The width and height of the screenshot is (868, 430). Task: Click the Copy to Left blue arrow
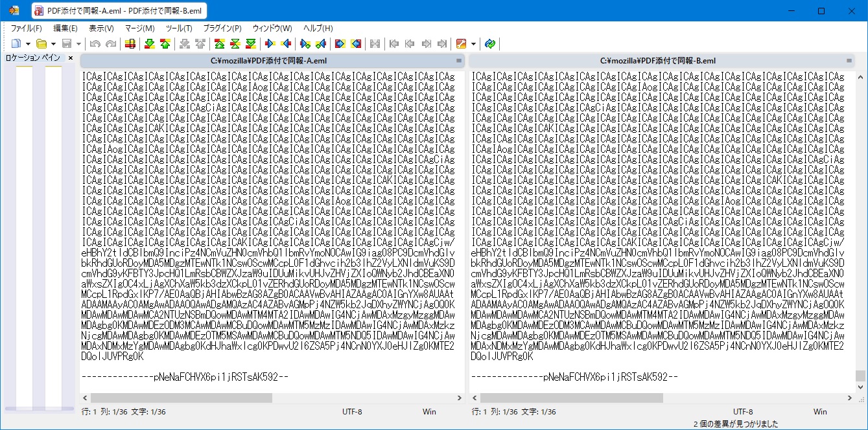(286, 44)
